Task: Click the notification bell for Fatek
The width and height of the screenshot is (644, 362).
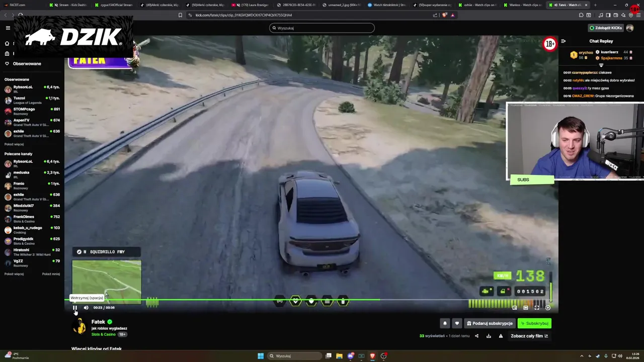Action: pyautogui.click(x=445, y=323)
